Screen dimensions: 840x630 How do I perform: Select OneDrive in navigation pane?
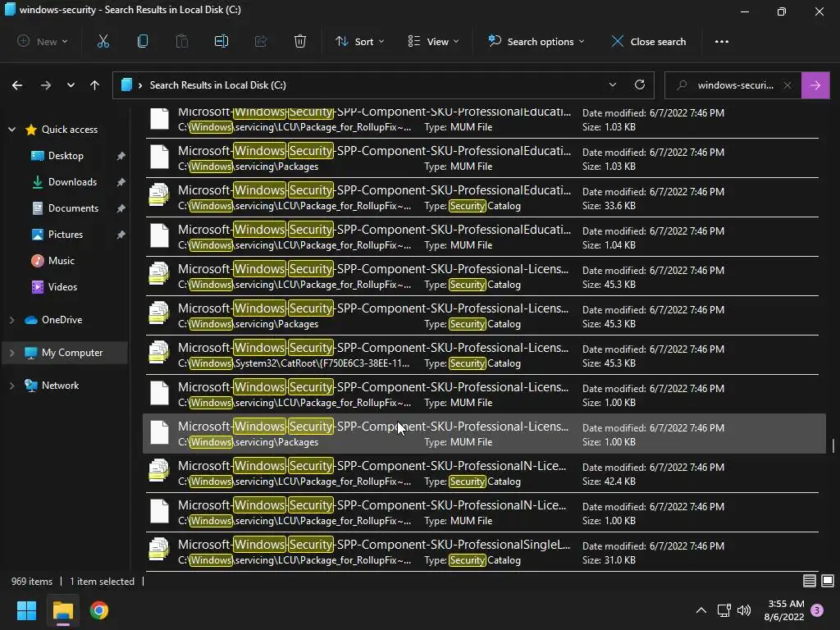click(x=62, y=319)
